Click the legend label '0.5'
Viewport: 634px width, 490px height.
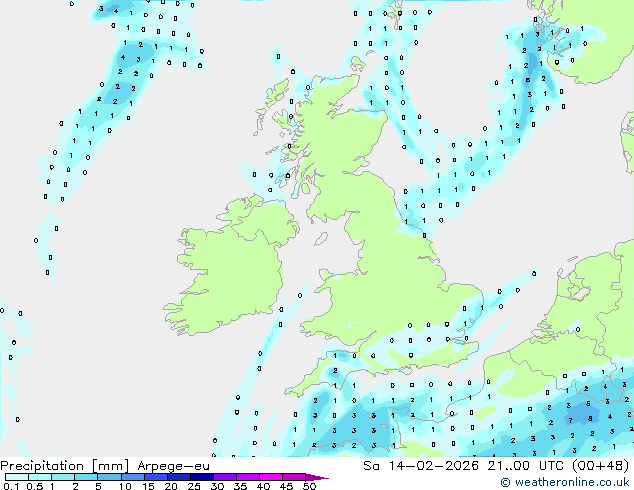coord(34,486)
